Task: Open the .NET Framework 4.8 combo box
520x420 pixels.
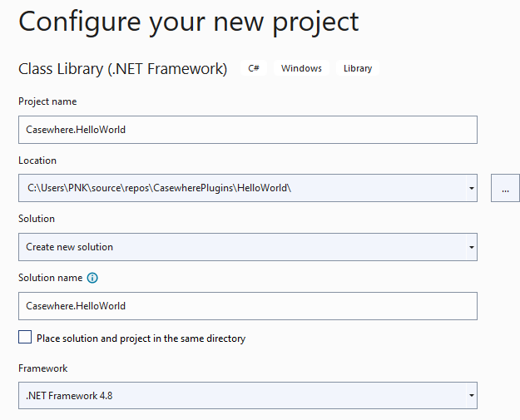Action: click(248, 396)
